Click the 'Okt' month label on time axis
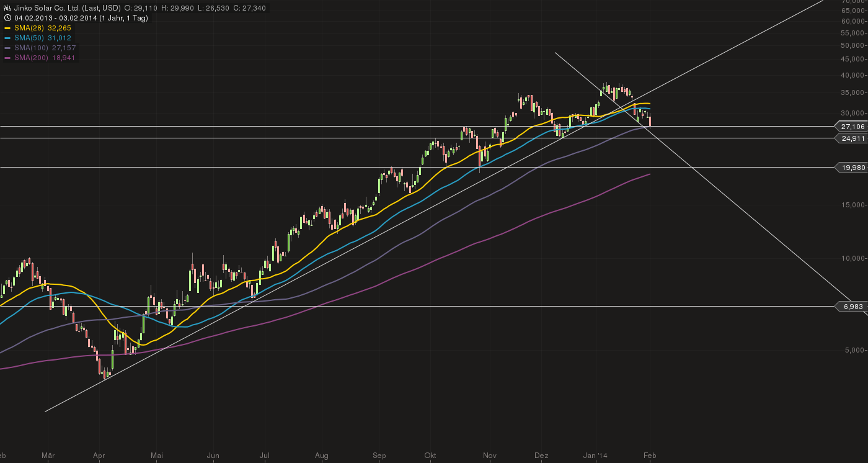 (x=430, y=456)
